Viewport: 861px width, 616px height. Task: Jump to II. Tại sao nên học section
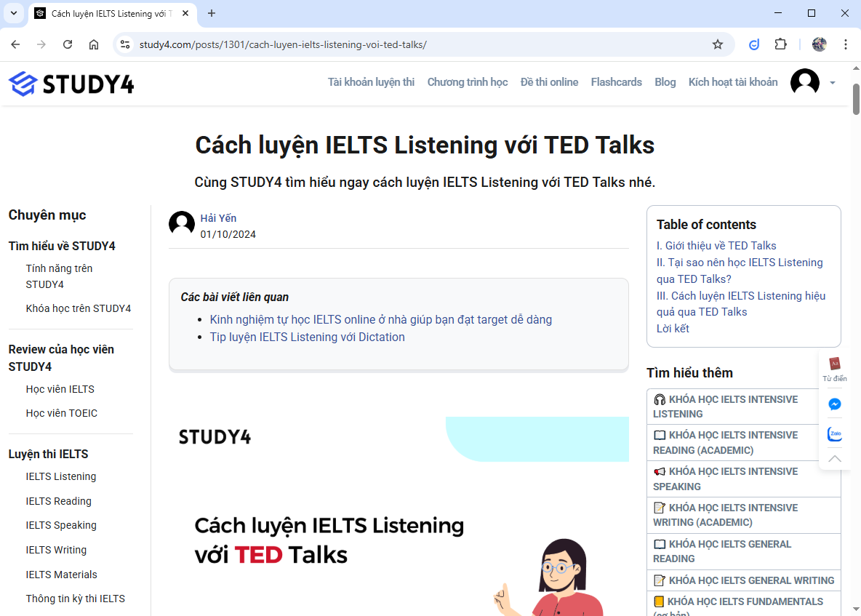pos(740,271)
